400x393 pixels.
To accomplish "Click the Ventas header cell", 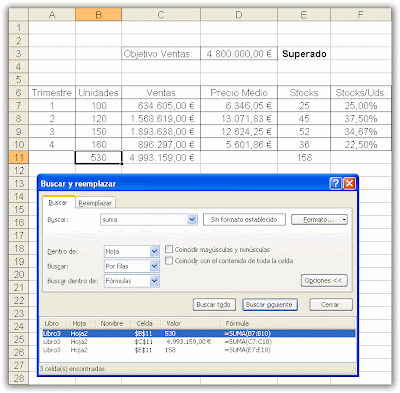I will (x=161, y=93).
